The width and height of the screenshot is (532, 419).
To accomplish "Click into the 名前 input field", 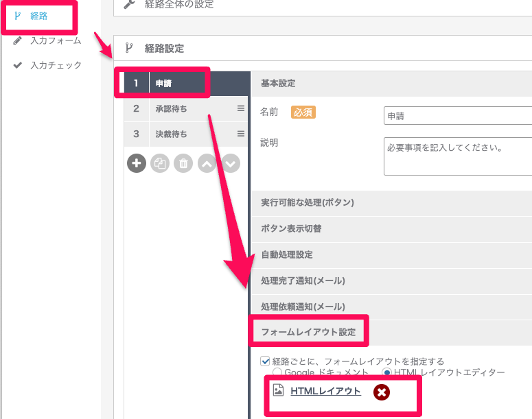I will point(458,116).
